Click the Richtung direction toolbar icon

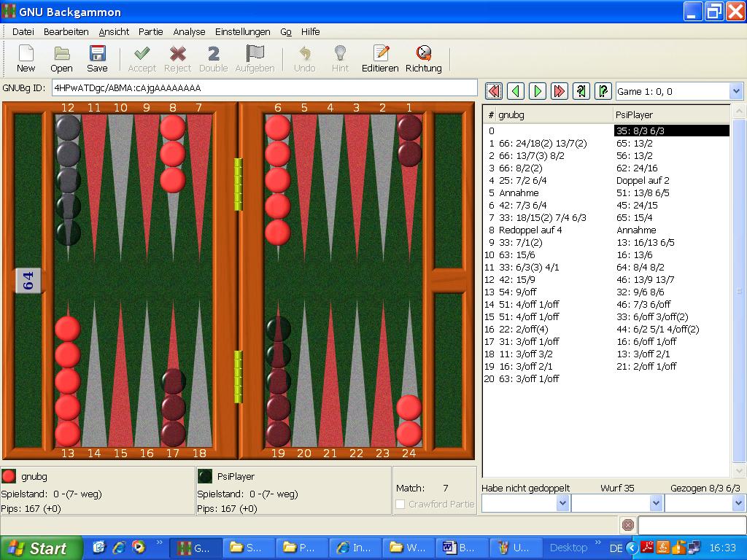[424, 58]
